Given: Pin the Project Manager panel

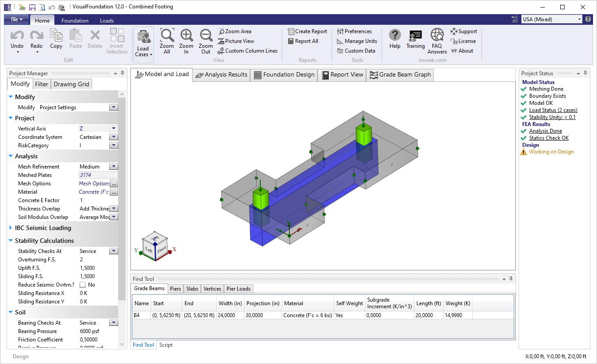Looking at the screenshot, I should (122, 73).
